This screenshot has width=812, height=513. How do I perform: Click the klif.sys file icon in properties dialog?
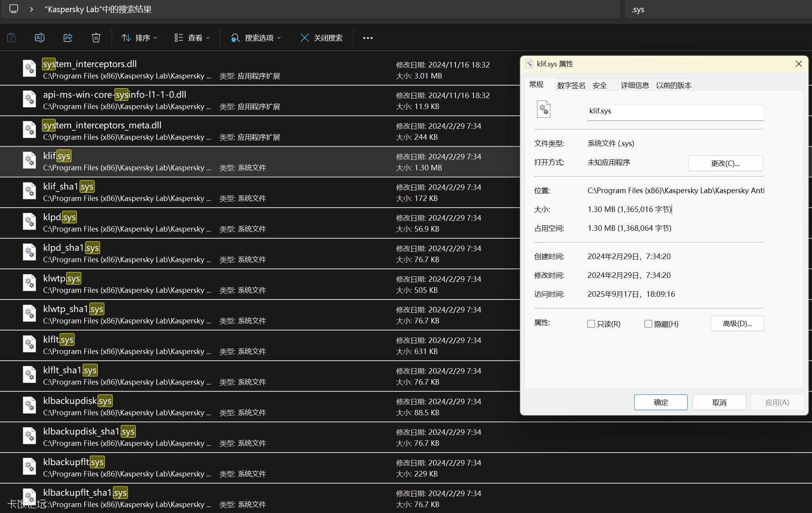544,109
